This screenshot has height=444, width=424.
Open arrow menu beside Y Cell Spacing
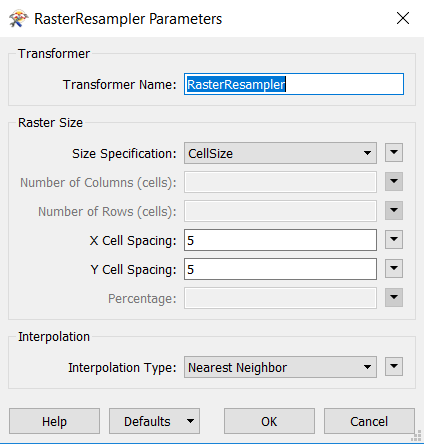(394, 269)
